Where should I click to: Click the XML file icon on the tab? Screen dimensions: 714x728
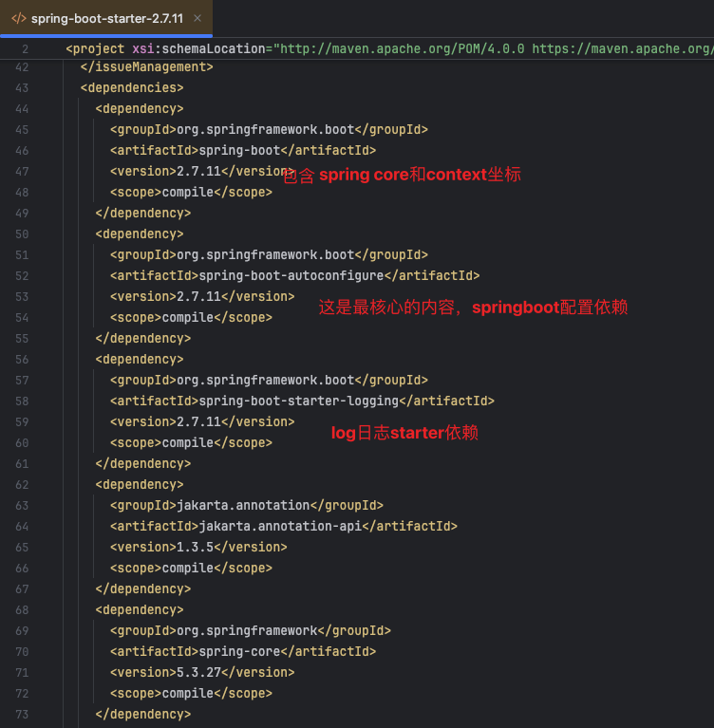pos(19,19)
